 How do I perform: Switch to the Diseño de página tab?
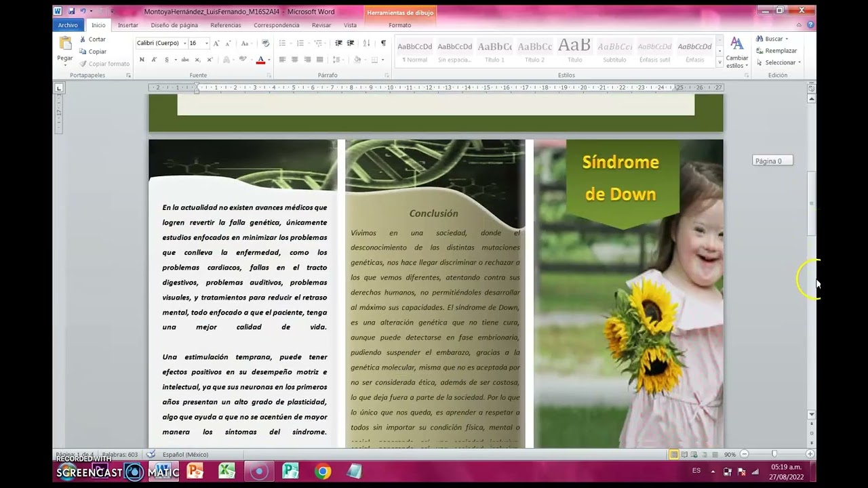(x=174, y=25)
